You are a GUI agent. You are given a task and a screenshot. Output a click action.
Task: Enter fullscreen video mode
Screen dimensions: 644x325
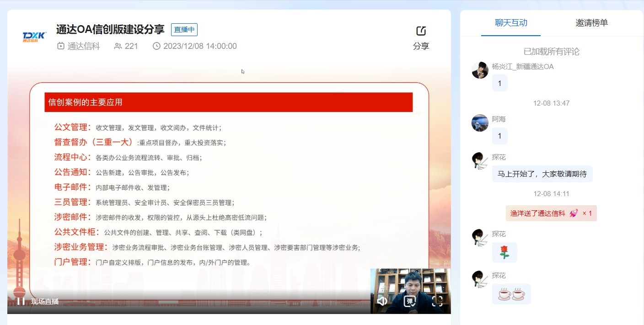point(437,301)
